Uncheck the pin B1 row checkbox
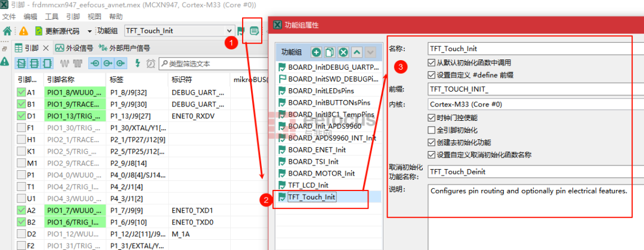644x250 pixels. (x=21, y=104)
